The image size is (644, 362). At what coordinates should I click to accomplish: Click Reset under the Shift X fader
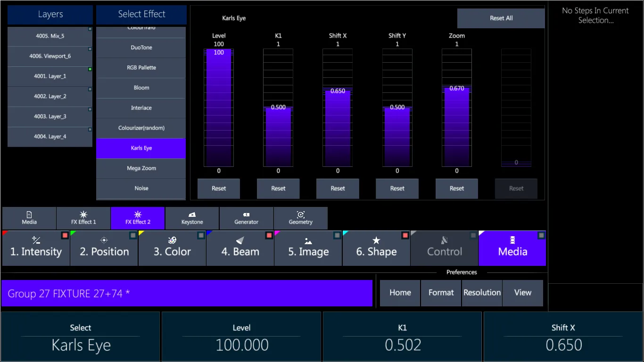click(x=338, y=189)
